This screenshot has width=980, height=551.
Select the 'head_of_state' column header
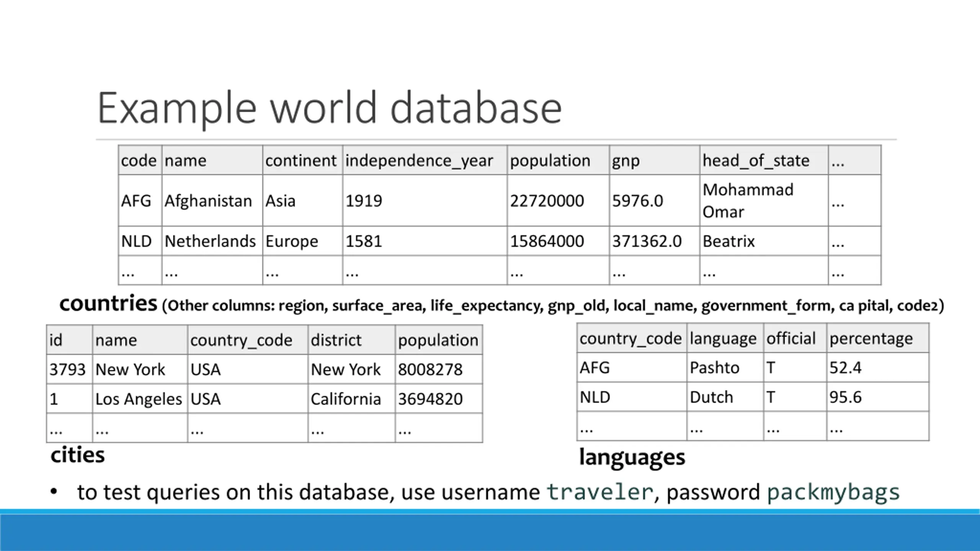764,160
